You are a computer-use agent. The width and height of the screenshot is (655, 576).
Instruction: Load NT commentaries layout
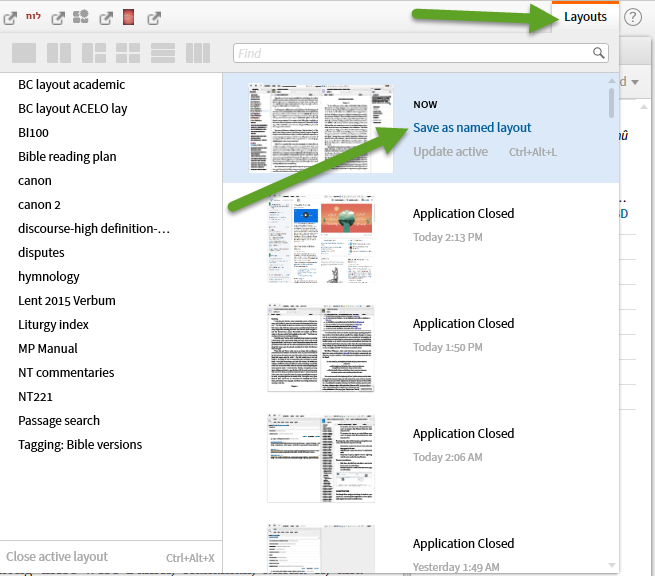point(66,373)
